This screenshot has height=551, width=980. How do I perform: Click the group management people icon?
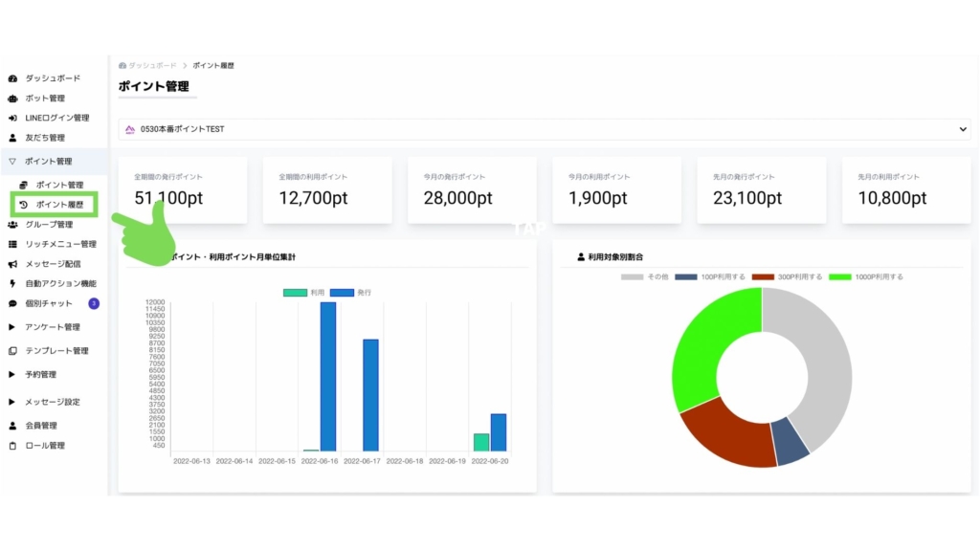12,225
